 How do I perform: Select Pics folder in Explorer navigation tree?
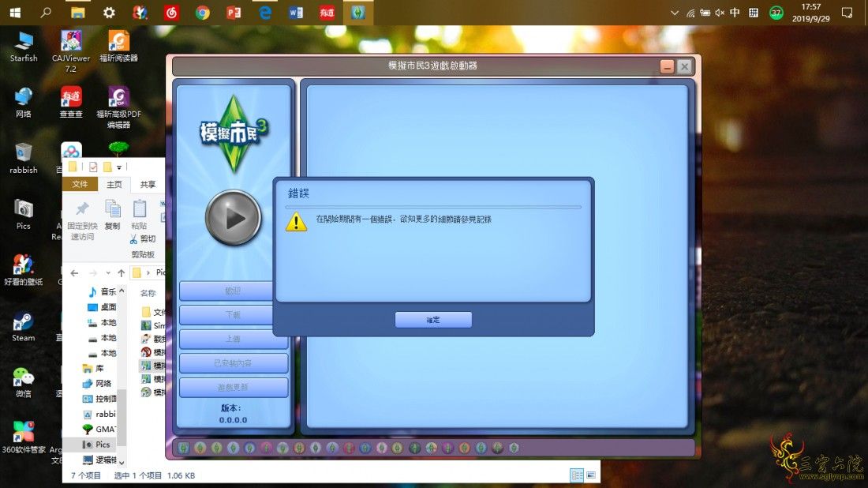tap(95, 445)
